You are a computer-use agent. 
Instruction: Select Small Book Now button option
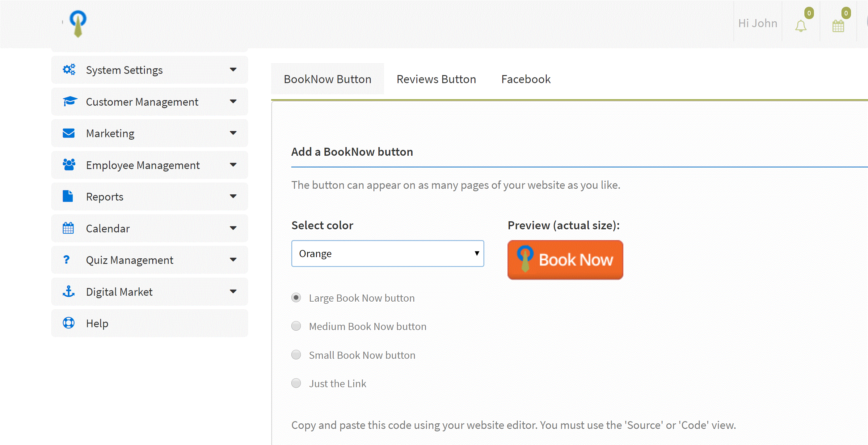tap(296, 355)
